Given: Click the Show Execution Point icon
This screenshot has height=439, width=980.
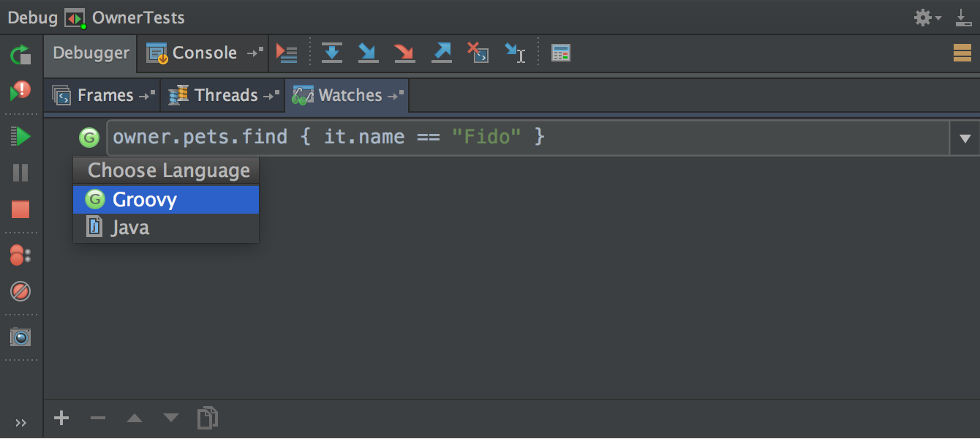Looking at the screenshot, I should coord(287,53).
